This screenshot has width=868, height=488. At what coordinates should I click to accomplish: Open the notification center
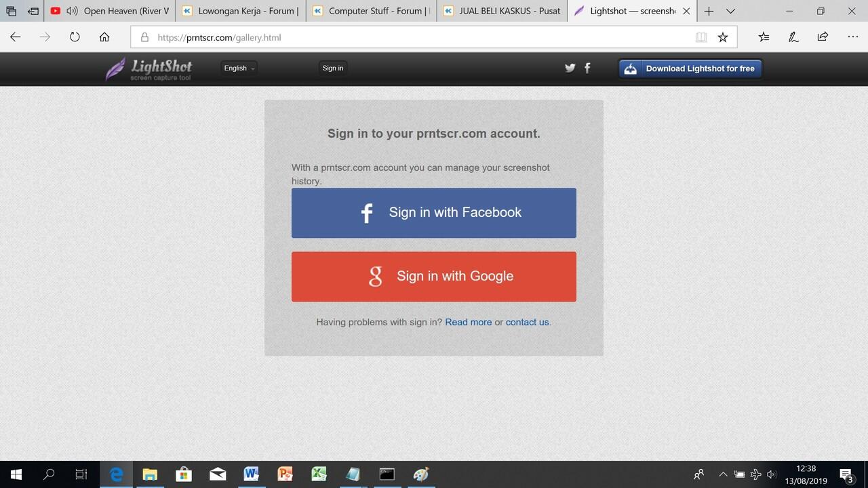[x=847, y=474]
